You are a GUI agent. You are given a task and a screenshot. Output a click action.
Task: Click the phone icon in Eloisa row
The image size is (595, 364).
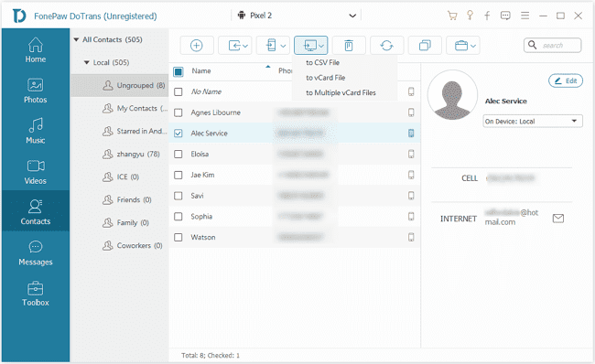tap(411, 154)
